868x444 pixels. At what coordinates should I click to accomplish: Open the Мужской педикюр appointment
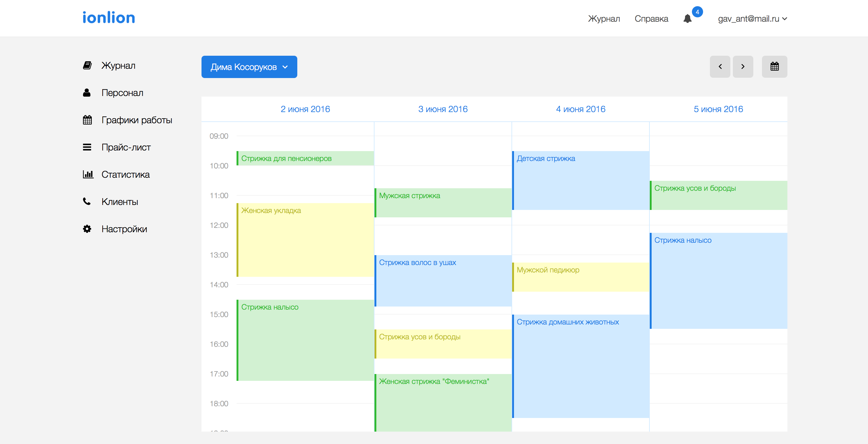[x=580, y=277]
